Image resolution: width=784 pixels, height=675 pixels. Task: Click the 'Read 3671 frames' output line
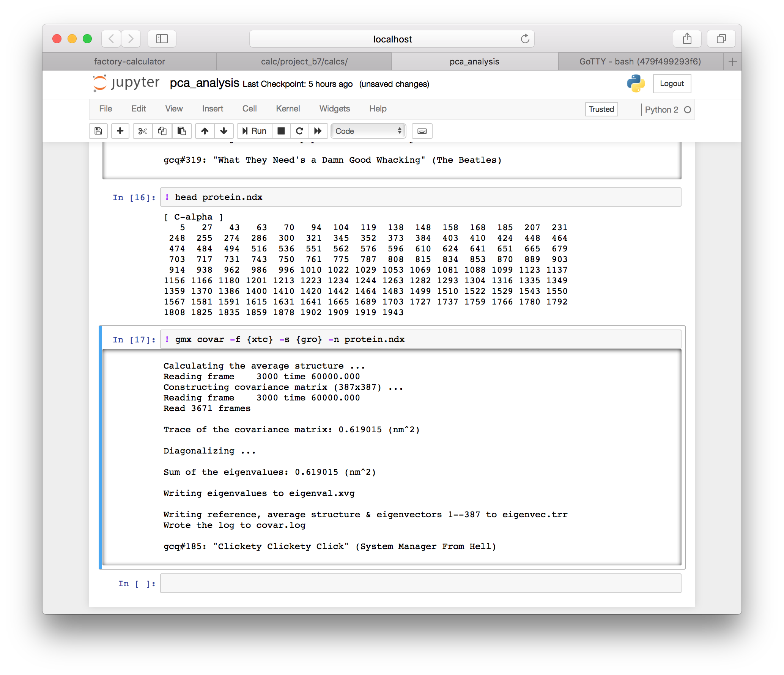(207, 408)
